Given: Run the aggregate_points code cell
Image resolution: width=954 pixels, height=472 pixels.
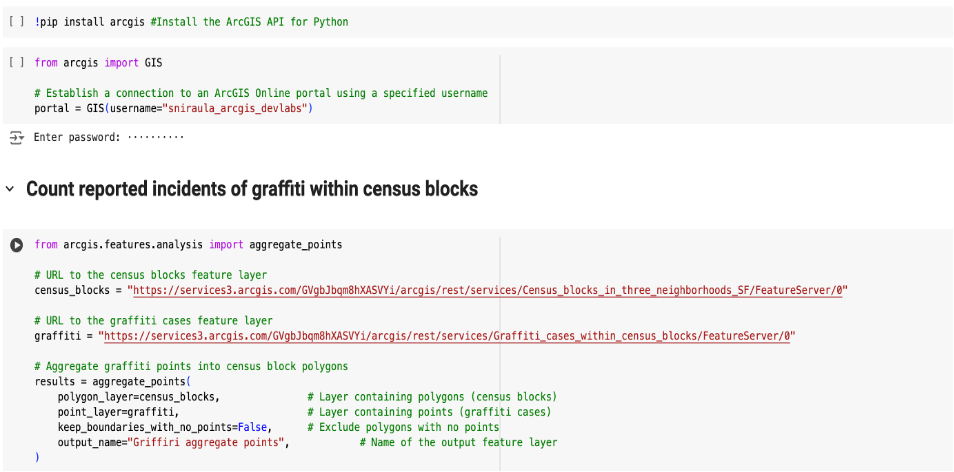Looking at the screenshot, I should coord(16,245).
